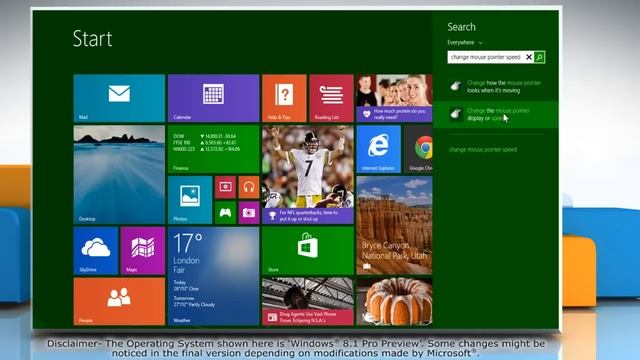640x360 pixels.
Task: Open the Weather London tile
Action: [x=213, y=276]
